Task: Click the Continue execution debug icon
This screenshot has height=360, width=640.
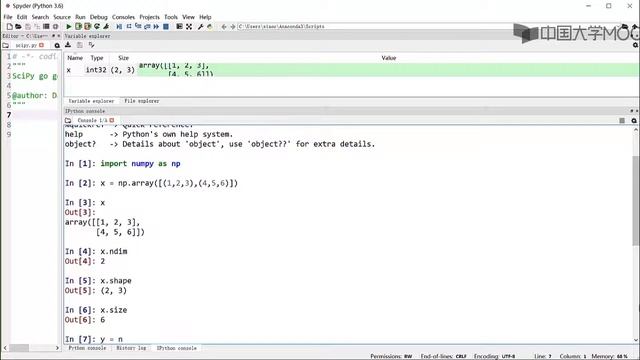Action: [156, 27]
